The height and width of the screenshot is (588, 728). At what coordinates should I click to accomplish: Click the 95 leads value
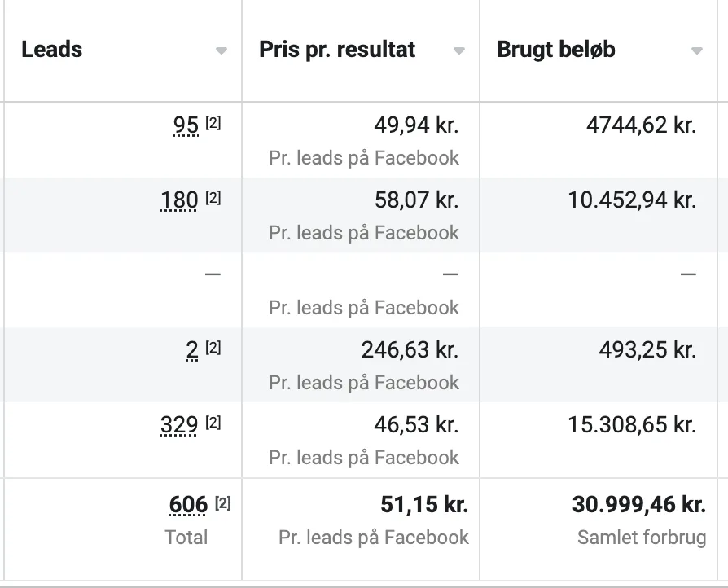point(186,125)
